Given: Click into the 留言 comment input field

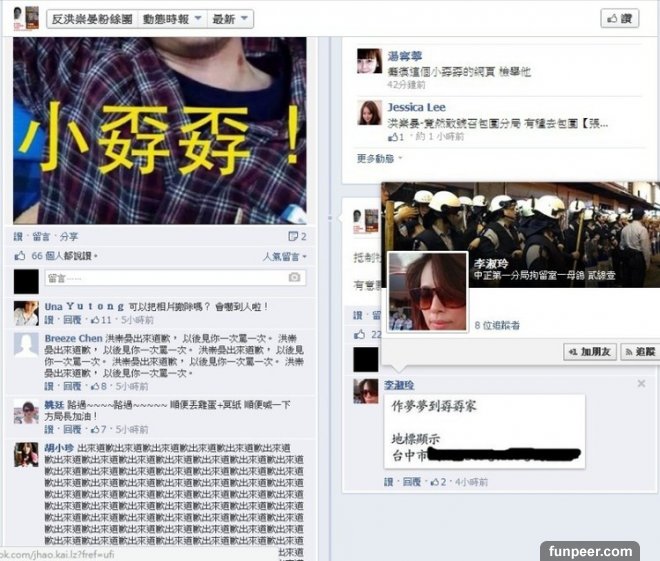Looking at the screenshot, I should click(x=175, y=278).
